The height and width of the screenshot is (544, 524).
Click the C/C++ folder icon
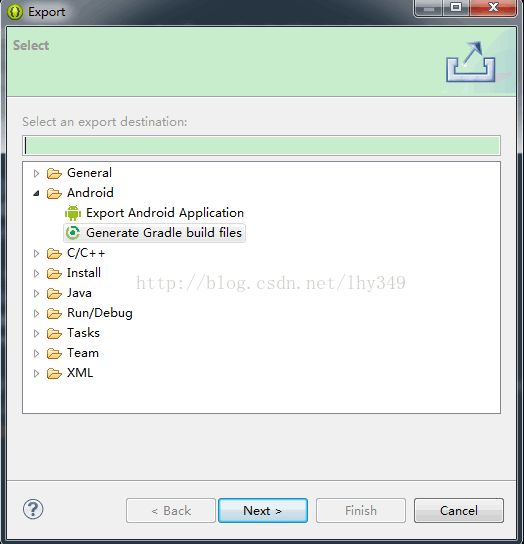(x=54, y=253)
